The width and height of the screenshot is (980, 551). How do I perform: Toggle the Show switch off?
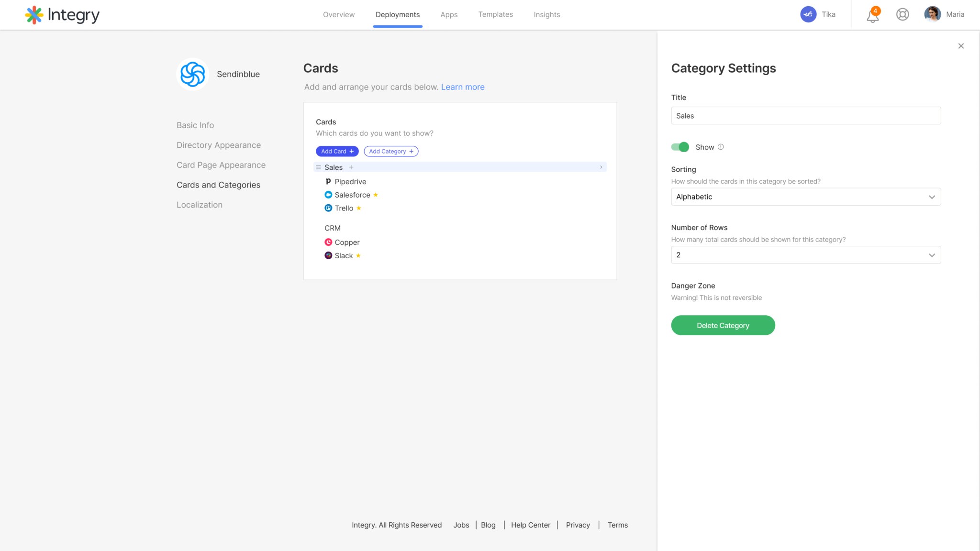click(x=680, y=147)
